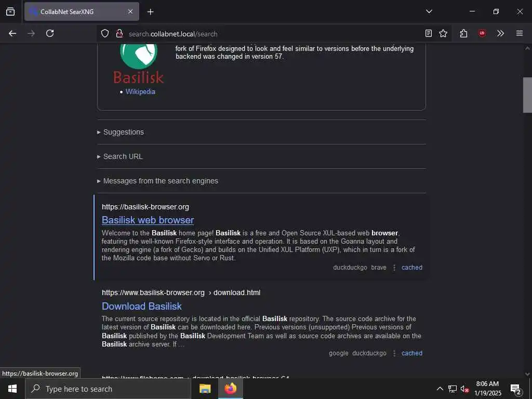
Task: Open the dots menu on Basilisk web browser result
Action: pos(394,268)
